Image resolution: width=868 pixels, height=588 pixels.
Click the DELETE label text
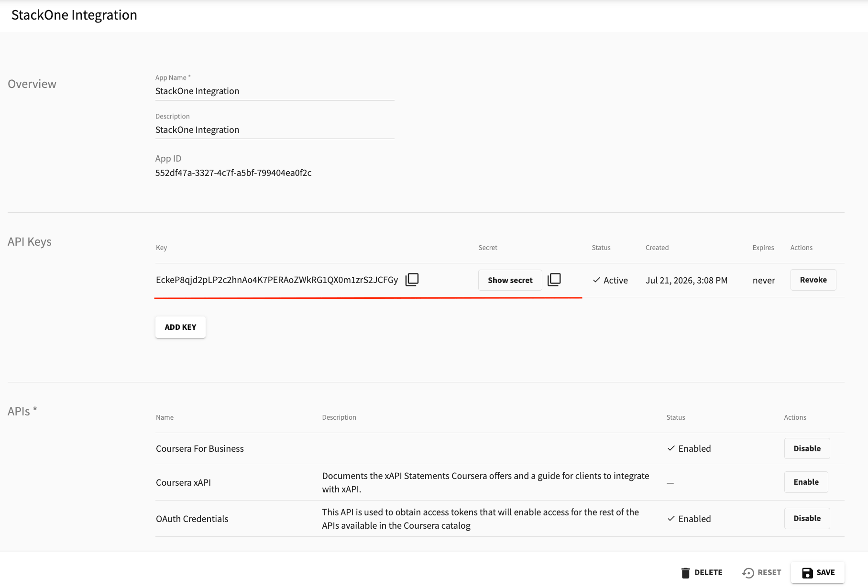coord(708,573)
